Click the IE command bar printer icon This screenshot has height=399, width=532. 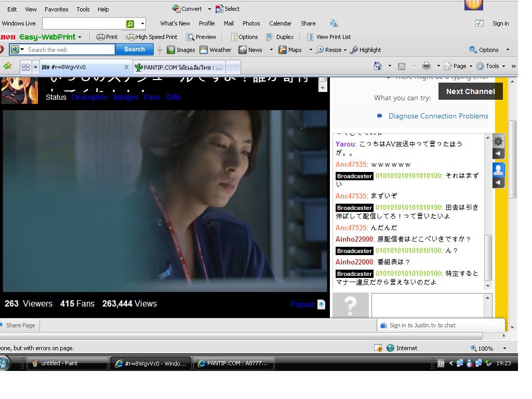(x=427, y=66)
